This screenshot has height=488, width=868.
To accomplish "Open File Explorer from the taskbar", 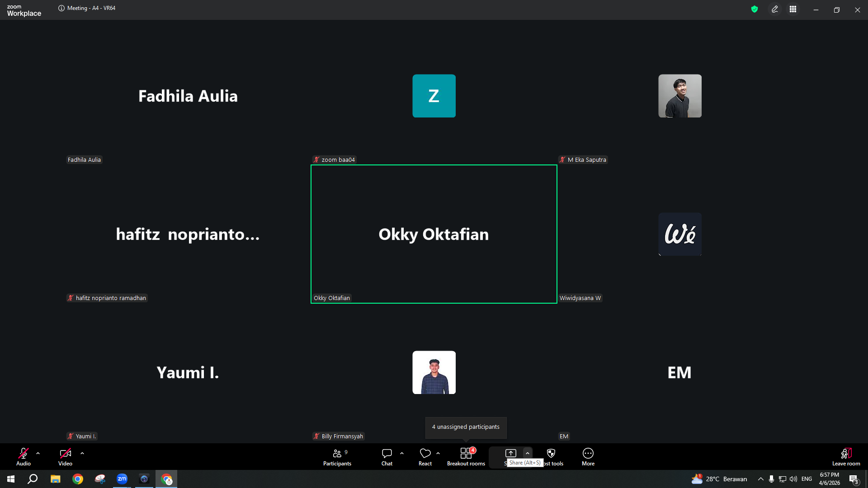I will pyautogui.click(x=55, y=479).
